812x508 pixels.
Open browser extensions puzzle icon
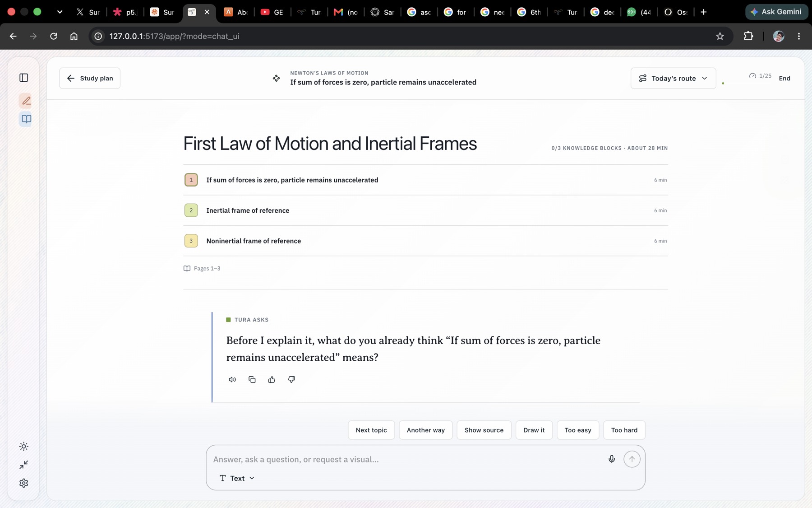(748, 37)
